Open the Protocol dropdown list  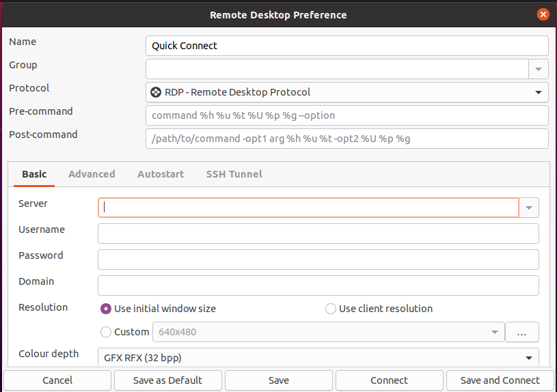tap(347, 92)
